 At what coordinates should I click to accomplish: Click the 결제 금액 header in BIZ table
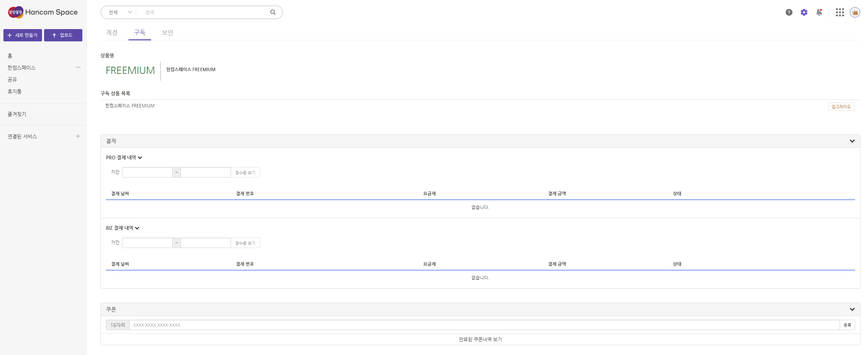click(557, 264)
